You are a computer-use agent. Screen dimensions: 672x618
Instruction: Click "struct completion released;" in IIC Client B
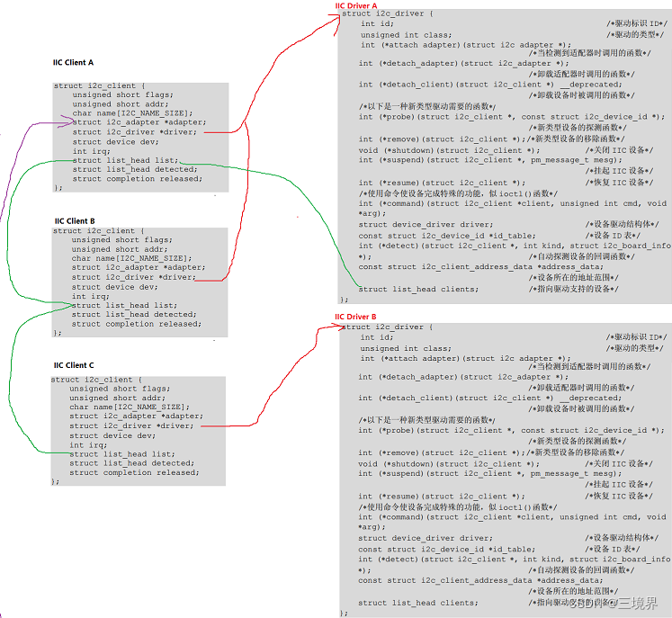[x=136, y=324]
